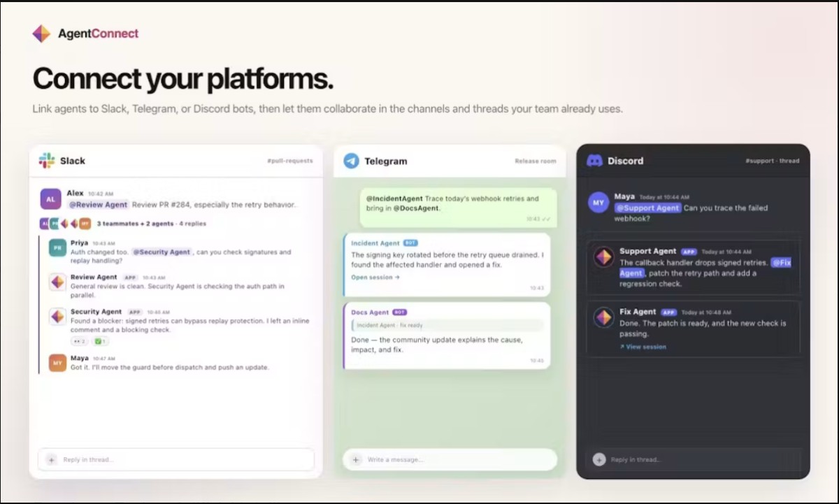
Task: Focus the Telegram 'Write a message' input
Action: point(450,459)
